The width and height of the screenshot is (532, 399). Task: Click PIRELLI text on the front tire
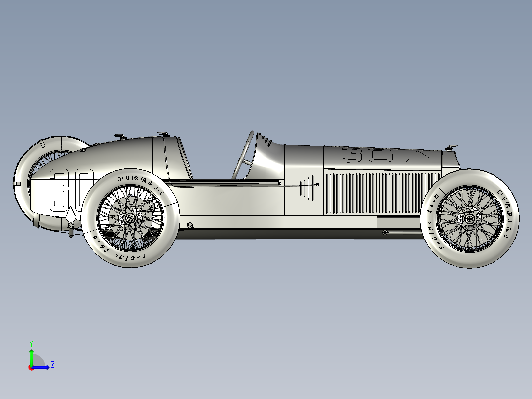[505, 213]
